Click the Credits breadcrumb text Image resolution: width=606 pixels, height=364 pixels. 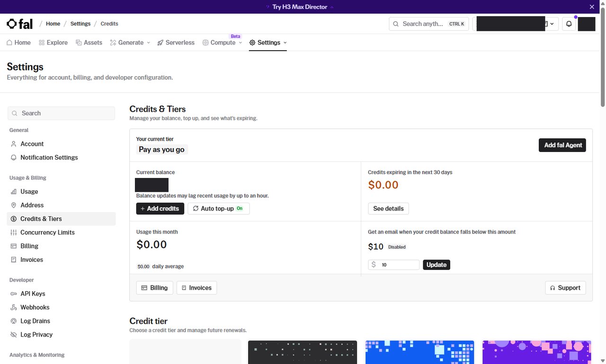[109, 24]
